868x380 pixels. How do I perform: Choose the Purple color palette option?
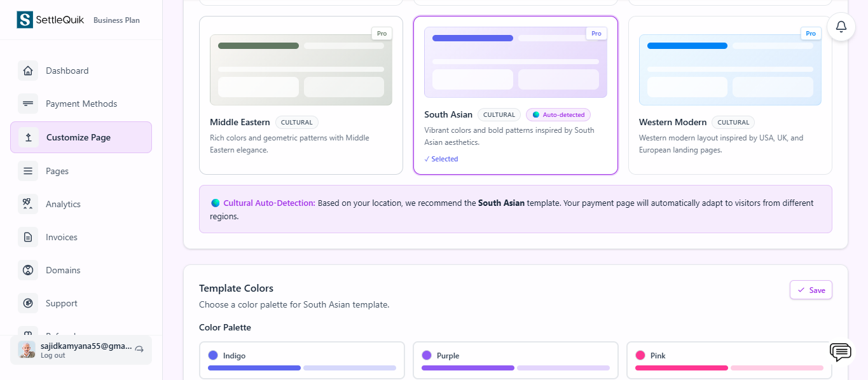click(x=515, y=360)
